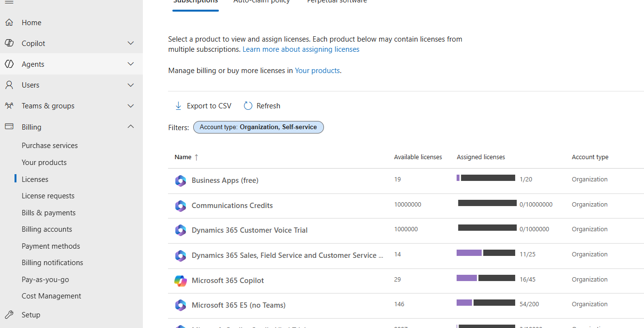Click the Business Apps (free) product icon

pos(181,180)
